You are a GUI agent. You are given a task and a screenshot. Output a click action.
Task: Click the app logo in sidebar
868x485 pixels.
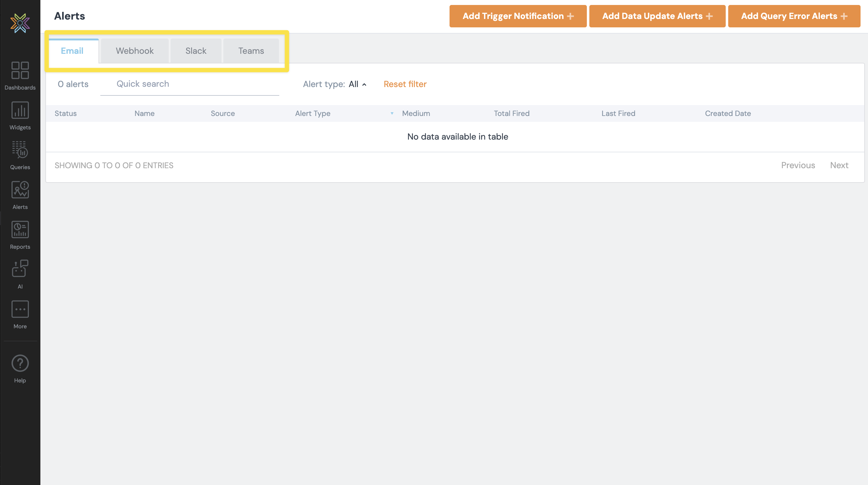coord(20,23)
